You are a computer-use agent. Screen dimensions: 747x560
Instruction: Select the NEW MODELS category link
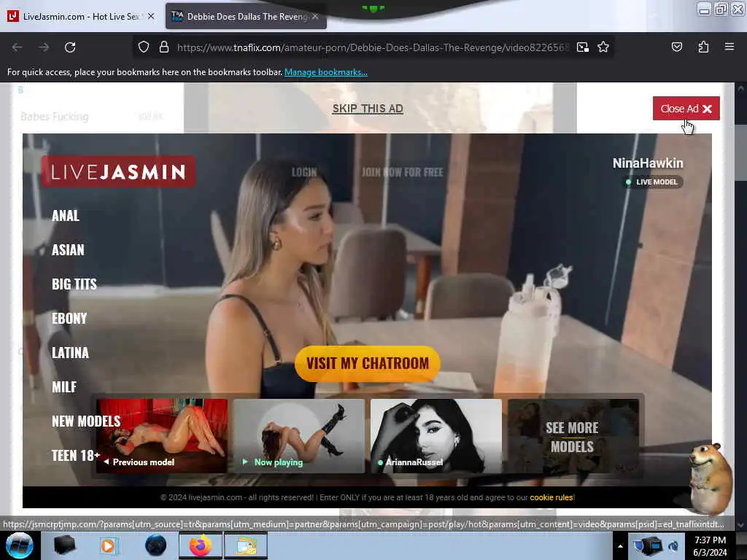[86, 421]
